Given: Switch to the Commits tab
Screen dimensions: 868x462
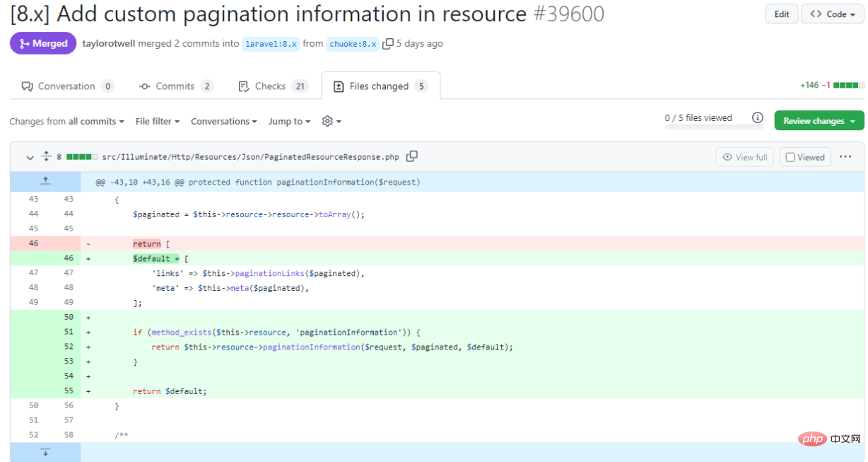Looking at the screenshot, I should click(x=175, y=86).
